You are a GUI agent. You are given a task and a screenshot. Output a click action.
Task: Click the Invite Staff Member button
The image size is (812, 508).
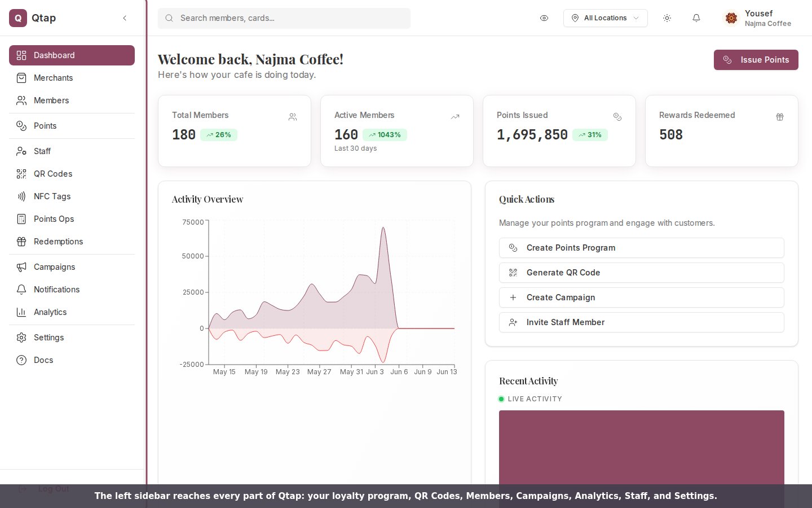coord(642,322)
